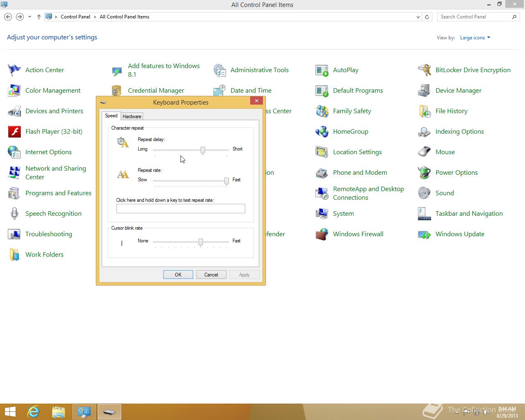This screenshot has width=525, height=420.
Task: Launch Internet Explorer from taskbar
Action: (33, 412)
